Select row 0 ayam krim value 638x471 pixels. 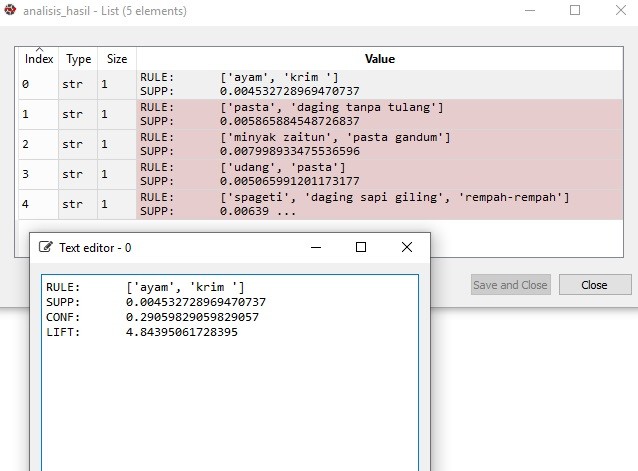tap(380, 84)
